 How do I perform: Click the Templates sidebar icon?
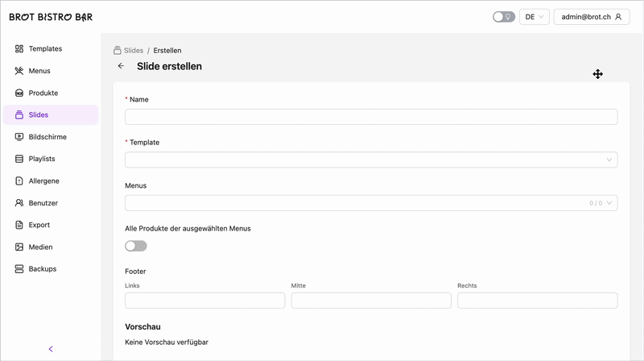(x=19, y=49)
